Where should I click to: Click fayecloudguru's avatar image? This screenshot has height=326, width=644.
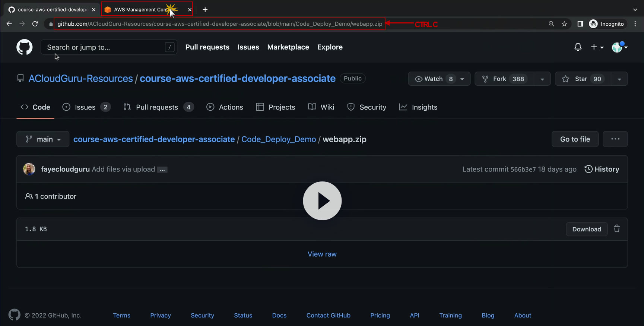[x=29, y=169]
